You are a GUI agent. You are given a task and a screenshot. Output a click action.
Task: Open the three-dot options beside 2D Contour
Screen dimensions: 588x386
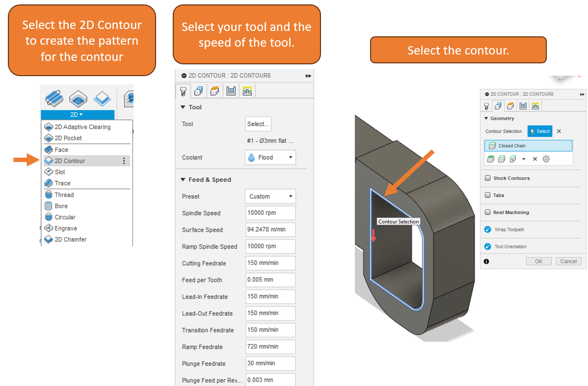pos(124,161)
